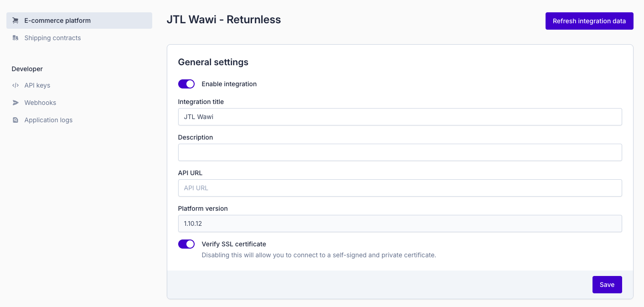Click the Verify SSL certificate label
The image size is (644, 307).
pos(234,244)
